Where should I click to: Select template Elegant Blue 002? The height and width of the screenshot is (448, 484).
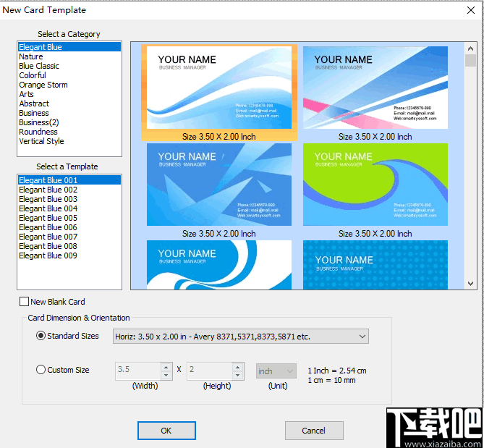point(69,190)
